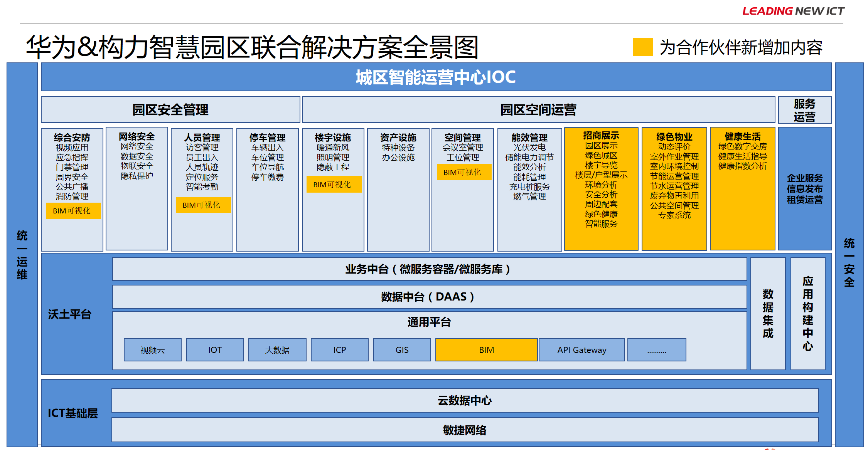
Task: Select the yellow BIM platform module
Action: (x=486, y=350)
